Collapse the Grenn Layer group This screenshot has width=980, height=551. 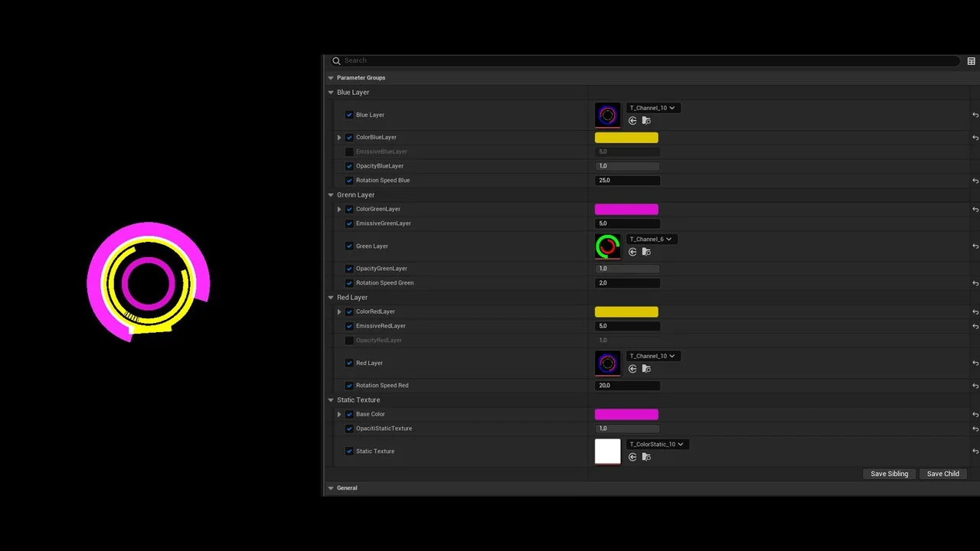[331, 194]
